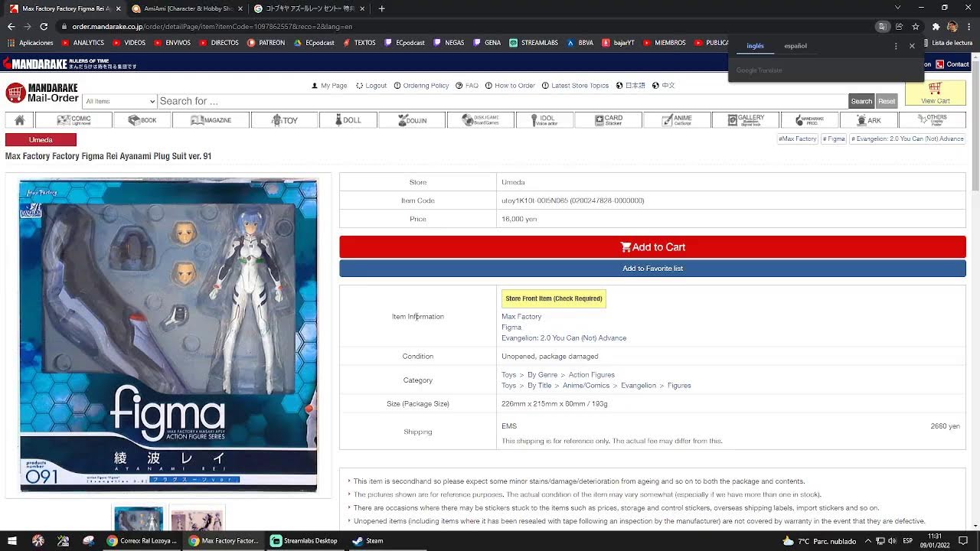The width and height of the screenshot is (980, 551).
Task: Open the STREAMLABS bookmark
Action: 534,43
